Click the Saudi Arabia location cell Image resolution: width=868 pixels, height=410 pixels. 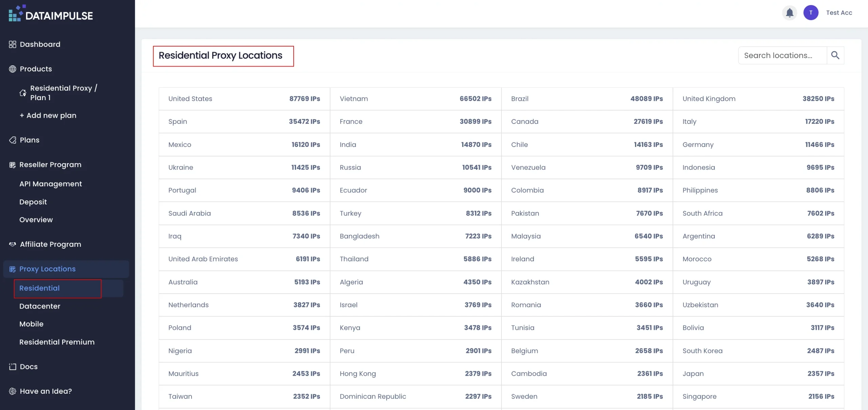244,213
